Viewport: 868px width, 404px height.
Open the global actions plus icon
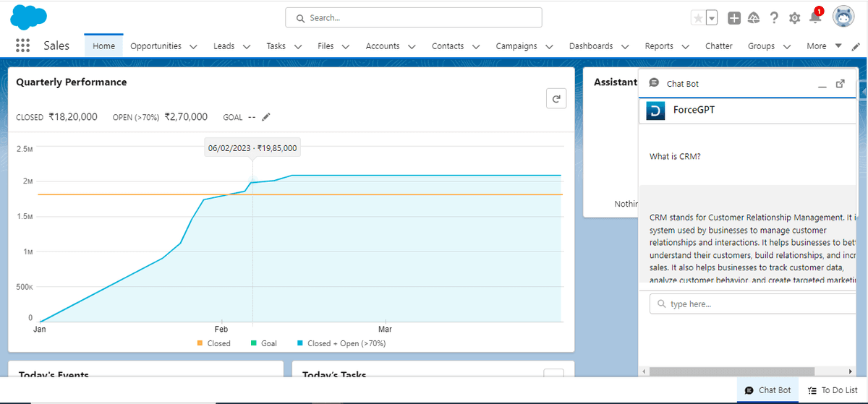(734, 18)
